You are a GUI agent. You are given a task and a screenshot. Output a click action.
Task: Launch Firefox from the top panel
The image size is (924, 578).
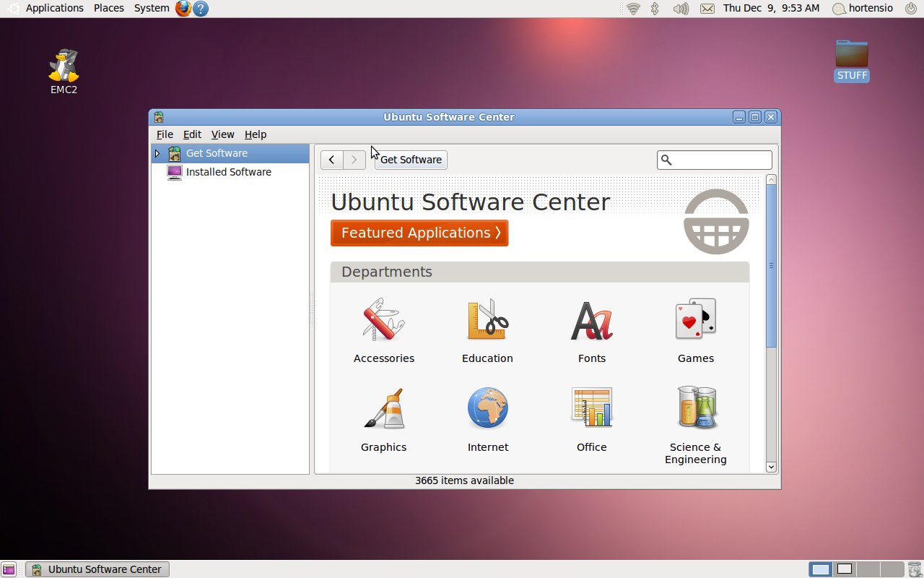(x=184, y=9)
